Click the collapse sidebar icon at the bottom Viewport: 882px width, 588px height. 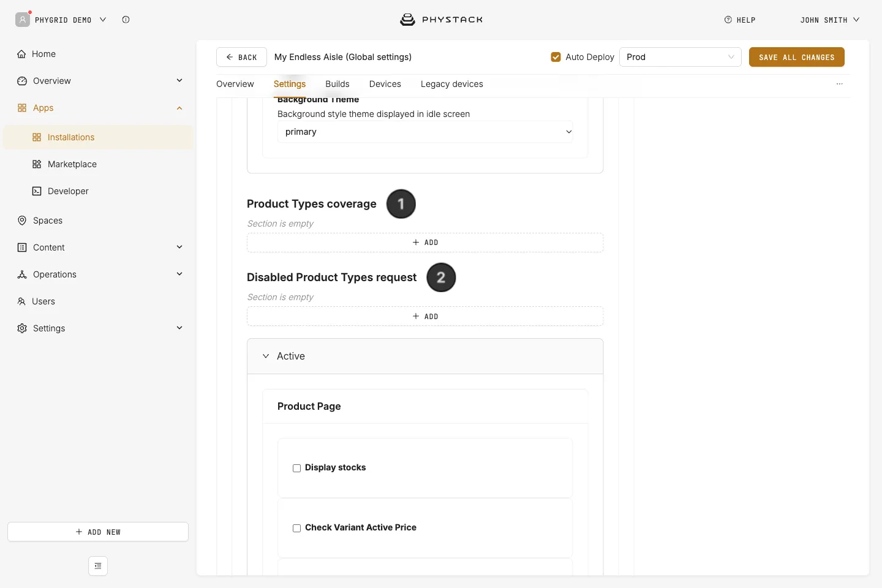point(98,566)
